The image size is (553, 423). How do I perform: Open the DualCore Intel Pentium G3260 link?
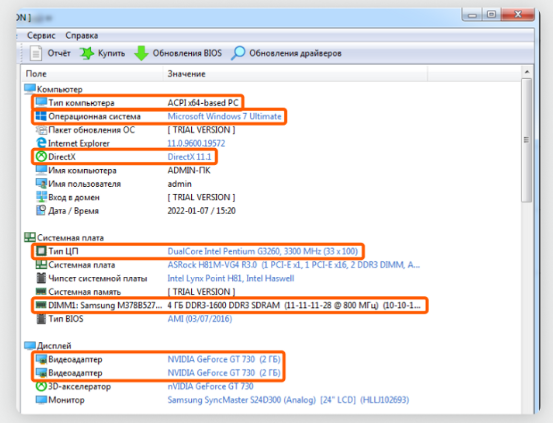point(262,251)
